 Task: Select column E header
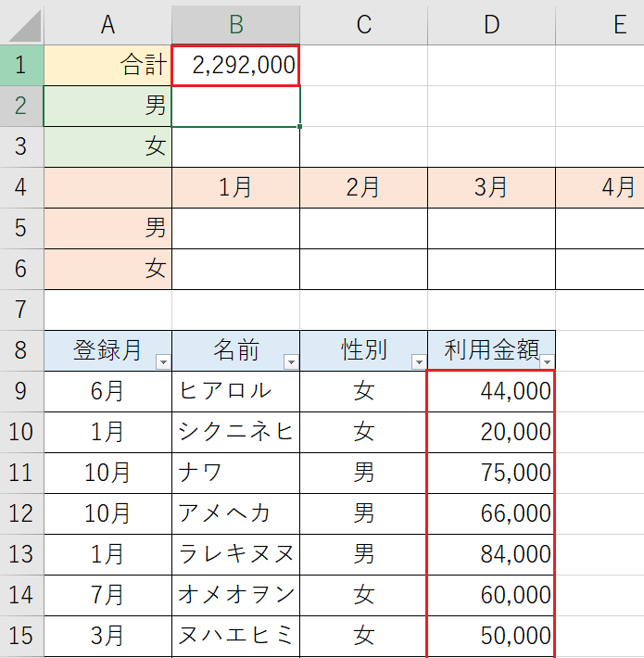coord(600,24)
